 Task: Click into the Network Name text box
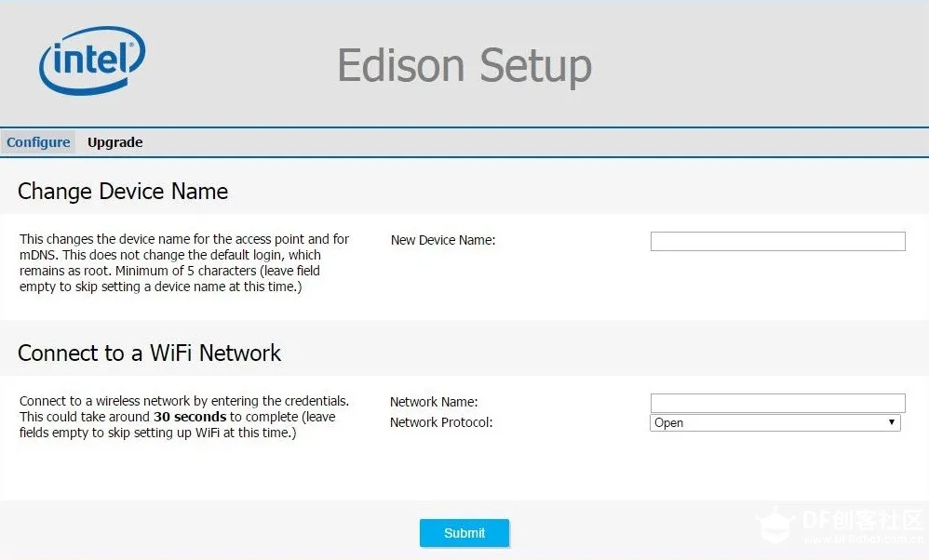[777, 403]
